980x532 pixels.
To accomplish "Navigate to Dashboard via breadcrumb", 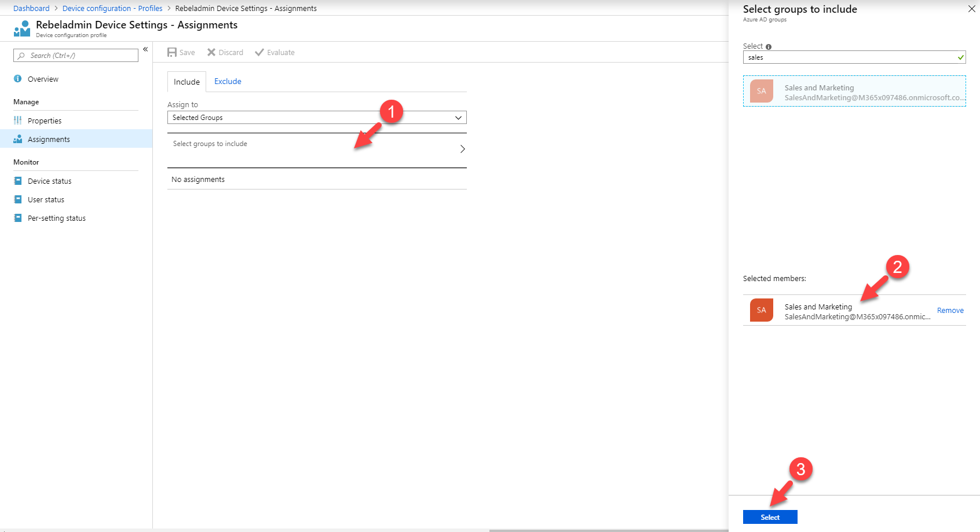I will click(31, 8).
